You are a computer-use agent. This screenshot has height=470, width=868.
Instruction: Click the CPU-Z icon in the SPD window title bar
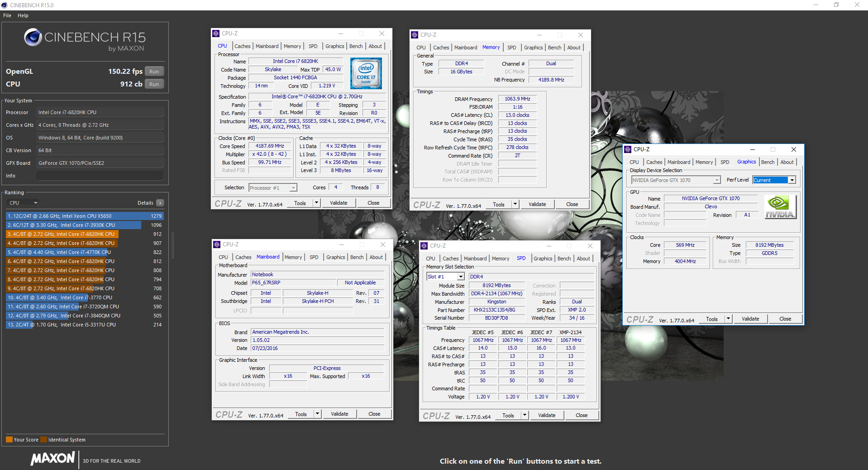(424, 246)
